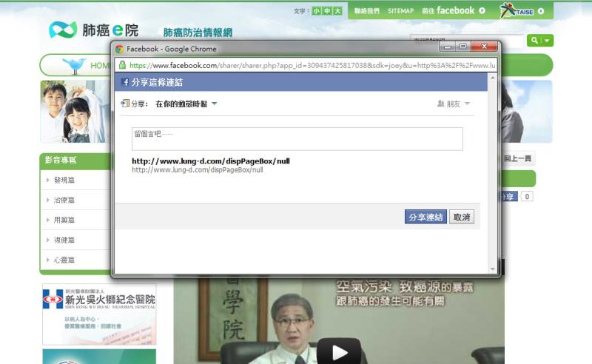Click the 留個言吧 message text box
The height and width of the screenshot is (364, 592).
297,138
